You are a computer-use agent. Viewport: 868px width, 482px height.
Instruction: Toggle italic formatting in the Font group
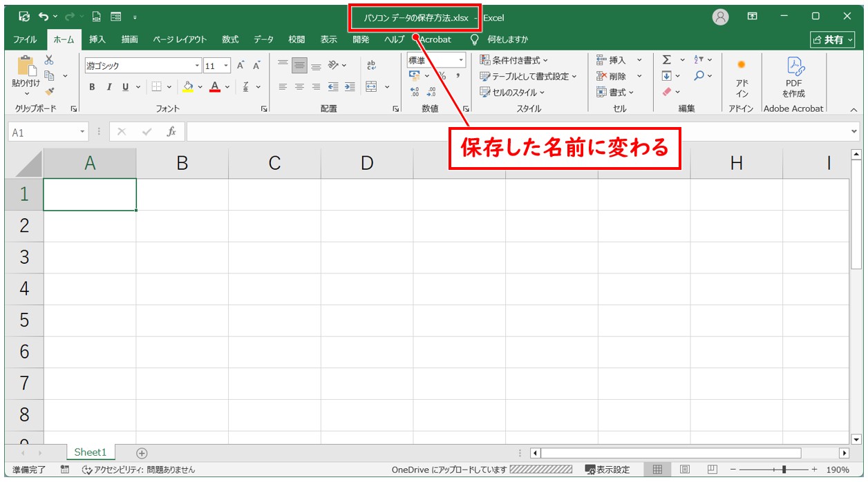pyautogui.click(x=108, y=87)
